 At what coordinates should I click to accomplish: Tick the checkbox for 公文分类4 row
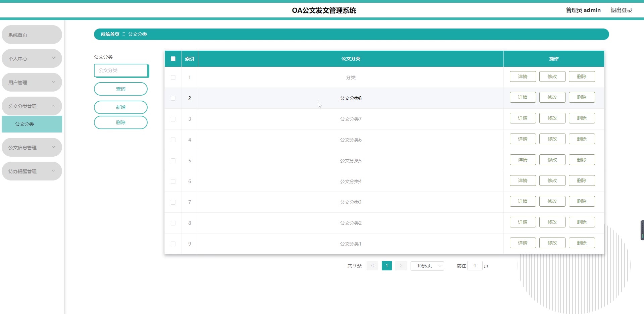[173, 181]
